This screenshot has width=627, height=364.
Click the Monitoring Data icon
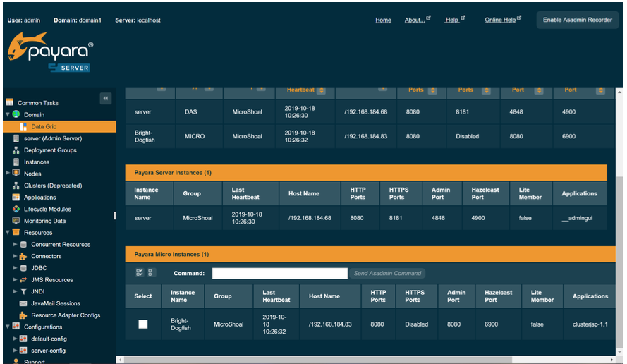16,221
